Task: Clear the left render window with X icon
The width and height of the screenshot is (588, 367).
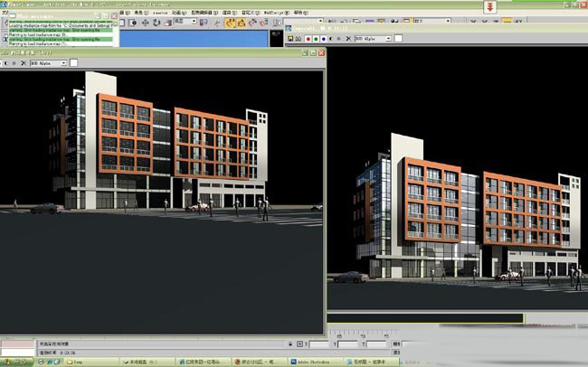Action: 24,63
